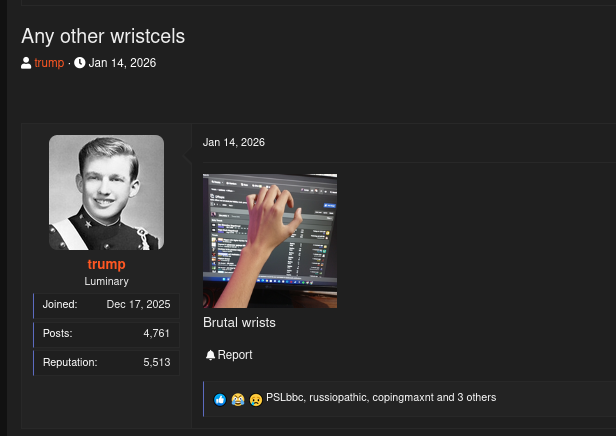Show the '3 others' who reacted
616x436 pixels.
[477, 397]
